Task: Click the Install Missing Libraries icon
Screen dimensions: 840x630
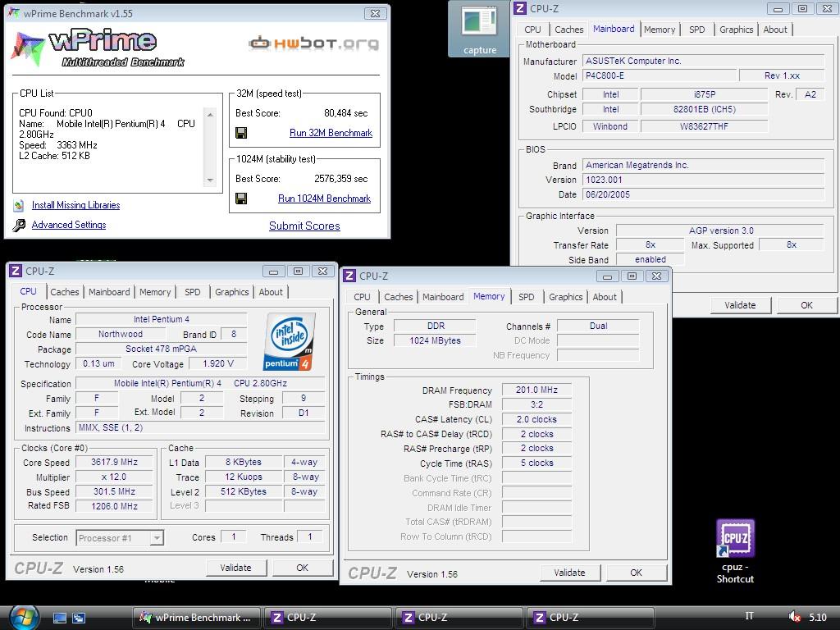Action: click(20, 205)
